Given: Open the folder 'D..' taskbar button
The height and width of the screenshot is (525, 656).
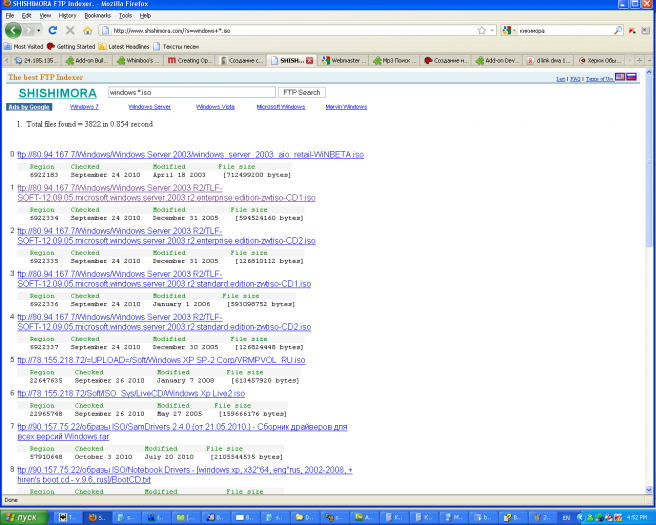Looking at the screenshot, I should [x=304, y=517].
